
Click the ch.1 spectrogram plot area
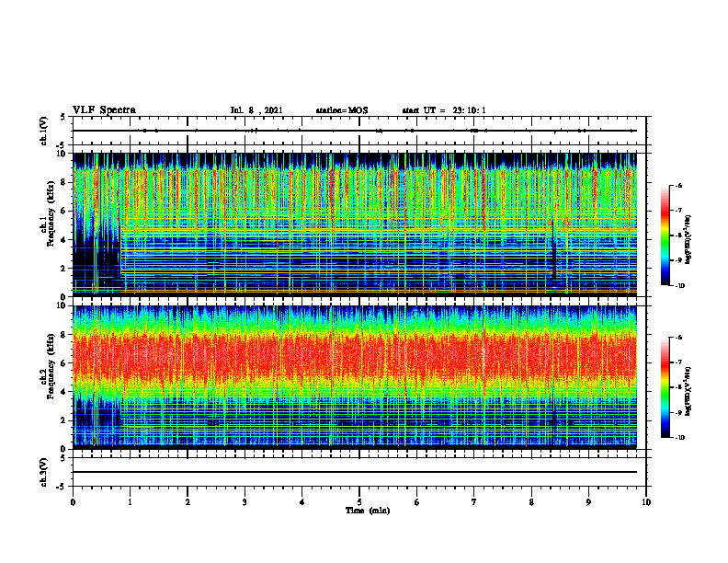355,224
